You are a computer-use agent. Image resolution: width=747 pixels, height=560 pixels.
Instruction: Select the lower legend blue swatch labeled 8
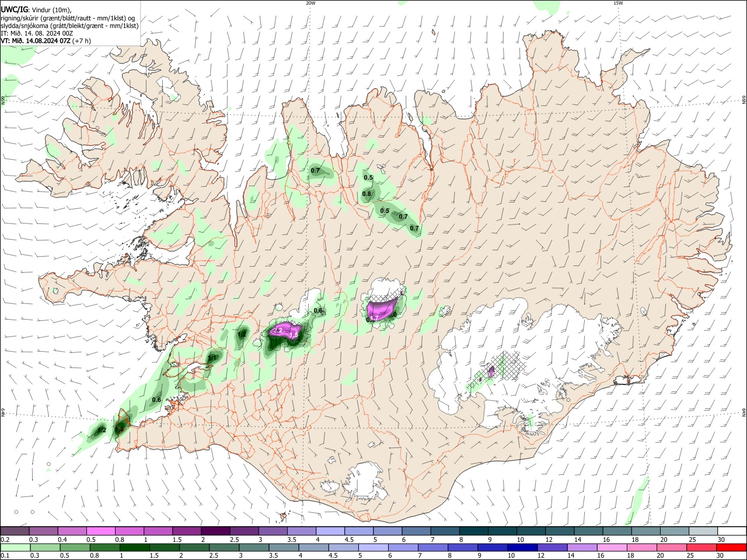[x=462, y=547]
